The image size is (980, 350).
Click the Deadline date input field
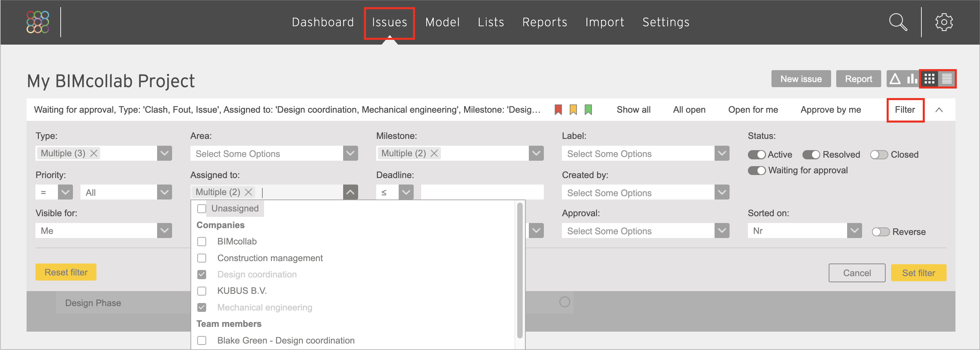482,192
